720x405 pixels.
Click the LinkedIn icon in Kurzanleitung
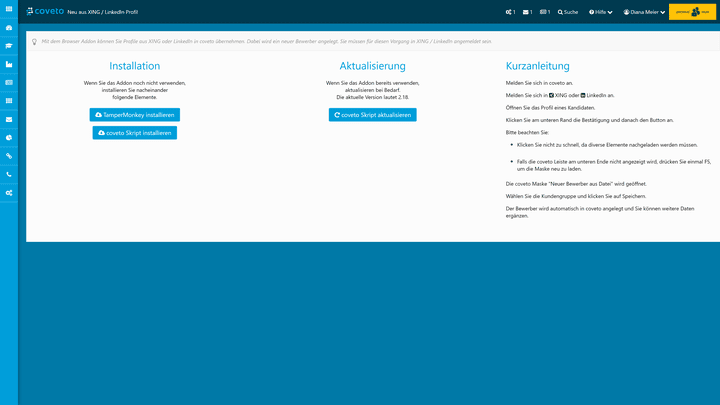click(x=583, y=96)
